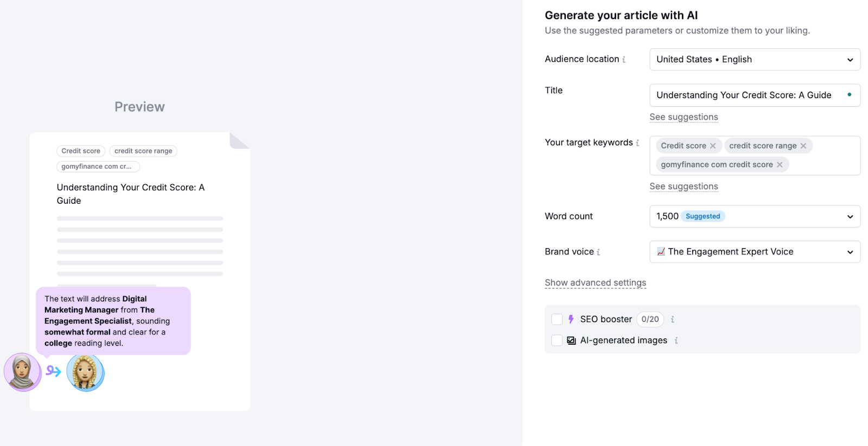
Task: Enable the AI-generated images checkbox
Action: (x=557, y=340)
